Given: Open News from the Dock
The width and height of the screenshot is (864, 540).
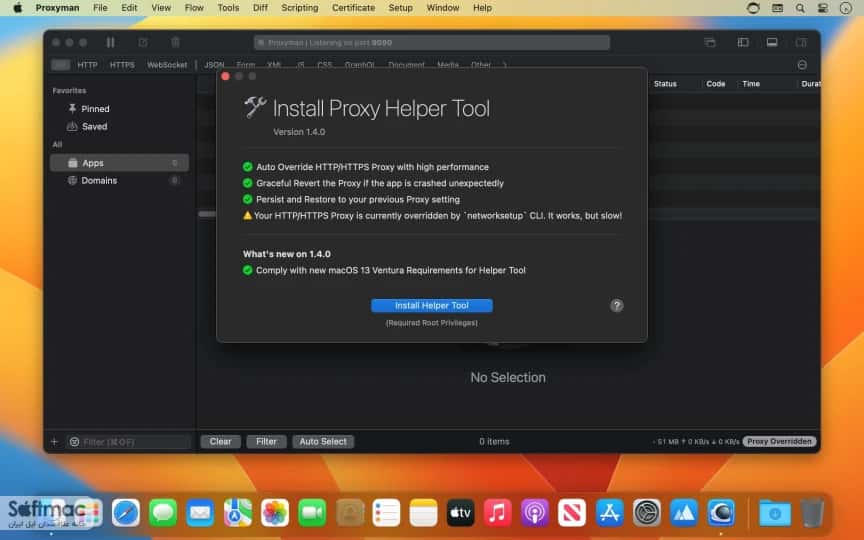Looking at the screenshot, I should (x=572, y=513).
